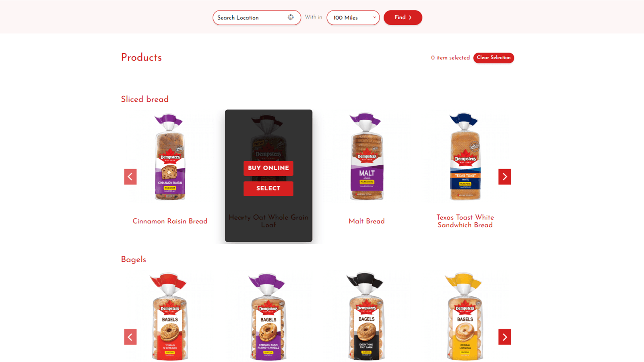Open the Everything black bagels image

[x=366, y=317]
